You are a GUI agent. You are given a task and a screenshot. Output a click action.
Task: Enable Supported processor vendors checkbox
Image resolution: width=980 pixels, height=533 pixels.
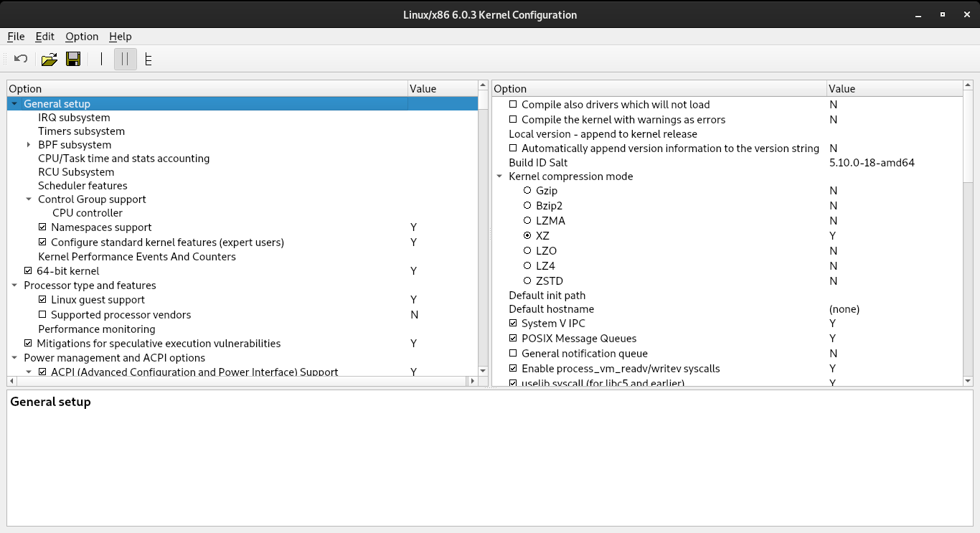(x=42, y=315)
